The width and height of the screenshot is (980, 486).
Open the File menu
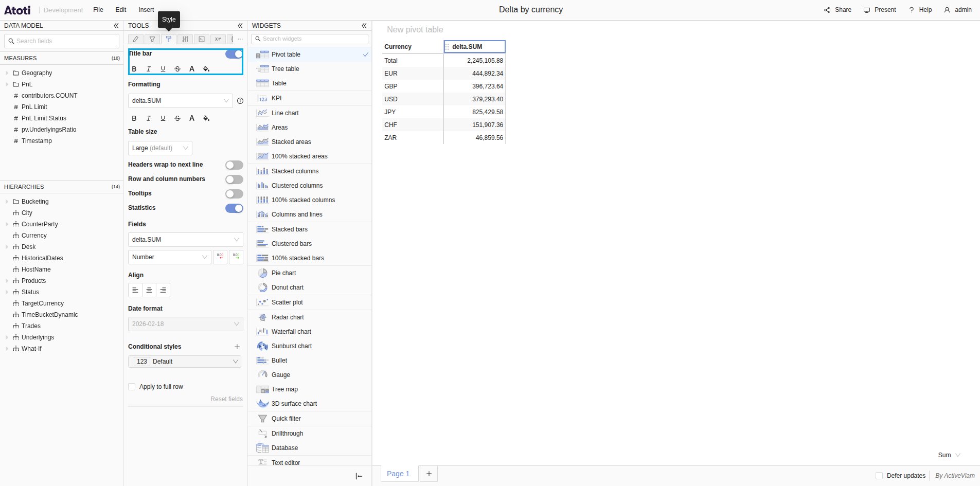pyautogui.click(x=98, y=10)
